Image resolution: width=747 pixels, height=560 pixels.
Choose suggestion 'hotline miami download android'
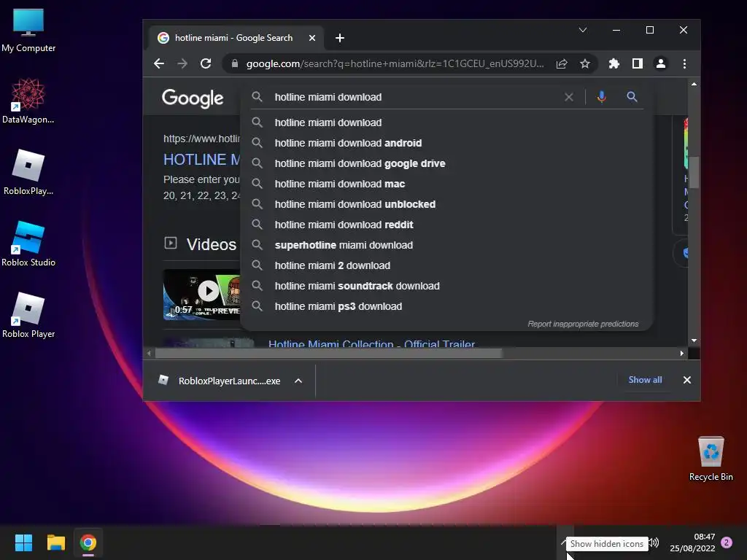point(446,143)
